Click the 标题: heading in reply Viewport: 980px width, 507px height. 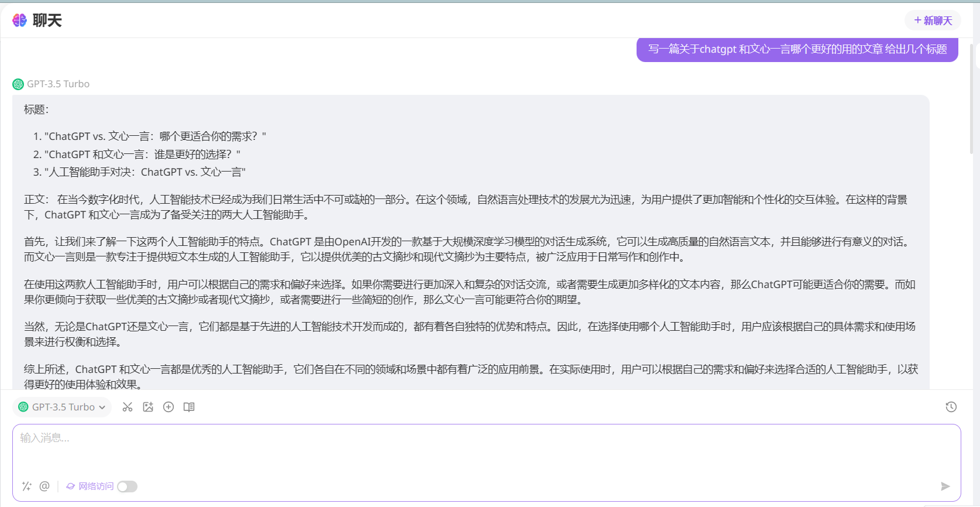tap(36, 109)
